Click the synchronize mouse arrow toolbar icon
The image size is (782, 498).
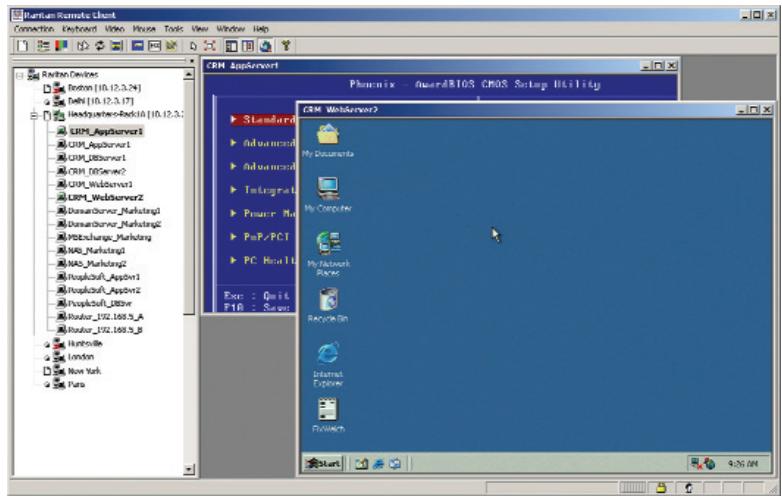click(x=82, y=46)
